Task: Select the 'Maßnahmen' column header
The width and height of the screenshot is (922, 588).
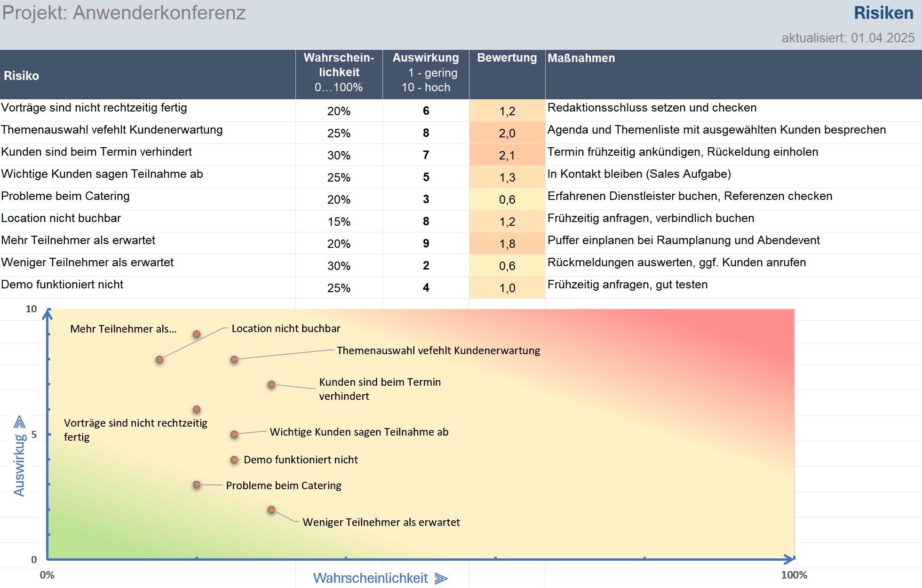Action: (x=733, y=75)
